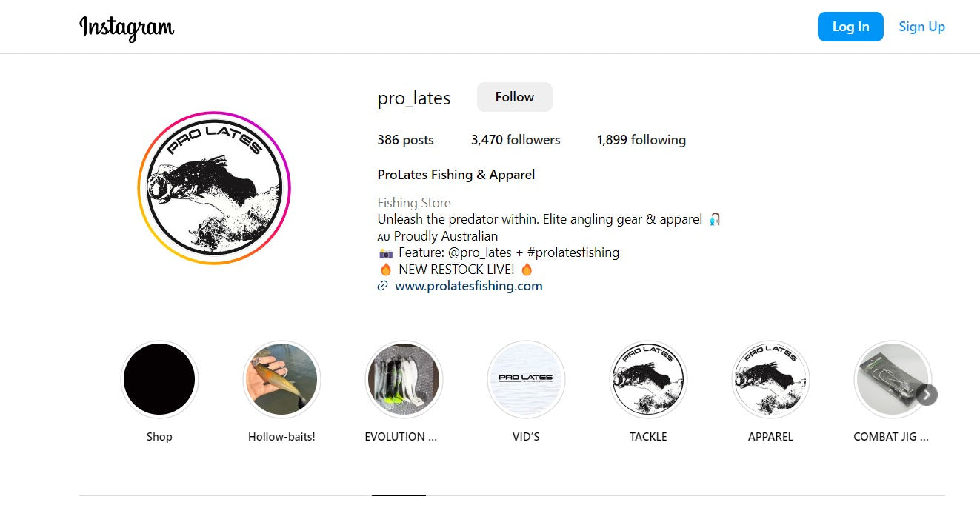980x505 pixels.
Task: View the EVOLUTION story highlight
Action: click(404, 380)
